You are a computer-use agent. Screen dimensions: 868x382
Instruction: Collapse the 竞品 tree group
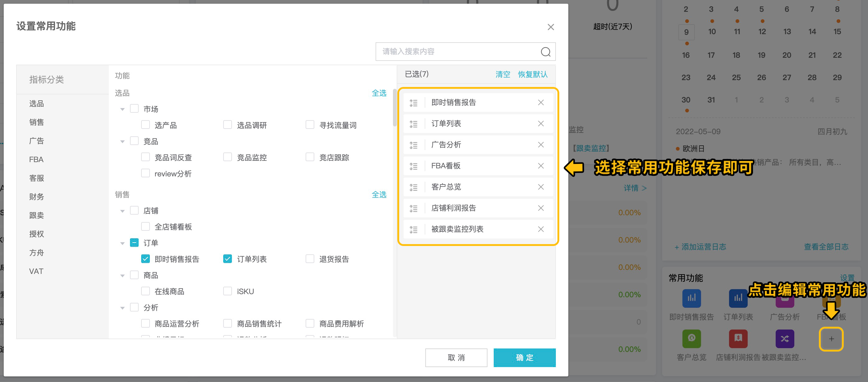(x=122, y=141)
